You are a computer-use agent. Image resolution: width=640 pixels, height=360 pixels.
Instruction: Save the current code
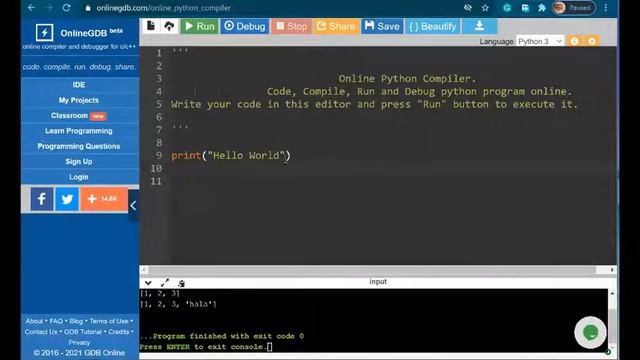[x=382, y=26]
